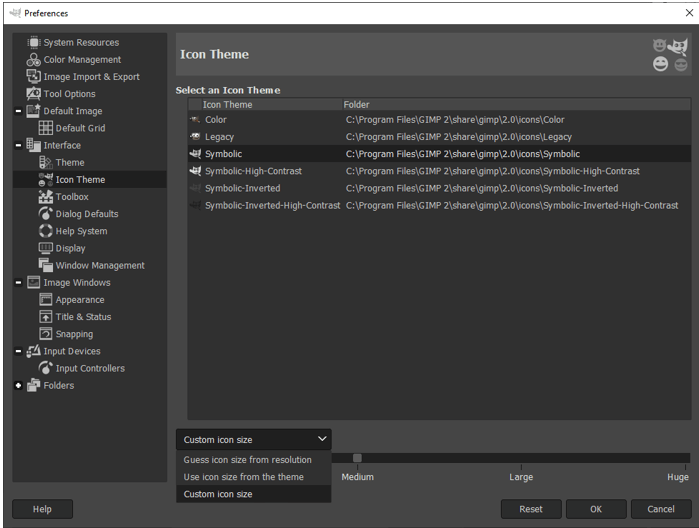Image resolution: width=699 pixels, height=528 pixels.
Task: Click the Image Windows icon
Action: click(x=33, y=282)
